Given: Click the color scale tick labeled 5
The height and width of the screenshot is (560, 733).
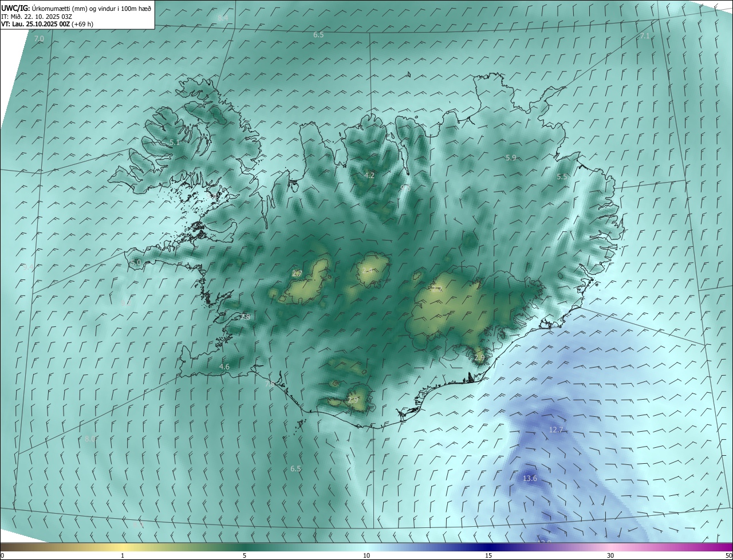Looking at the screenshot, I should pyautogui.click(x=245, y=555).
